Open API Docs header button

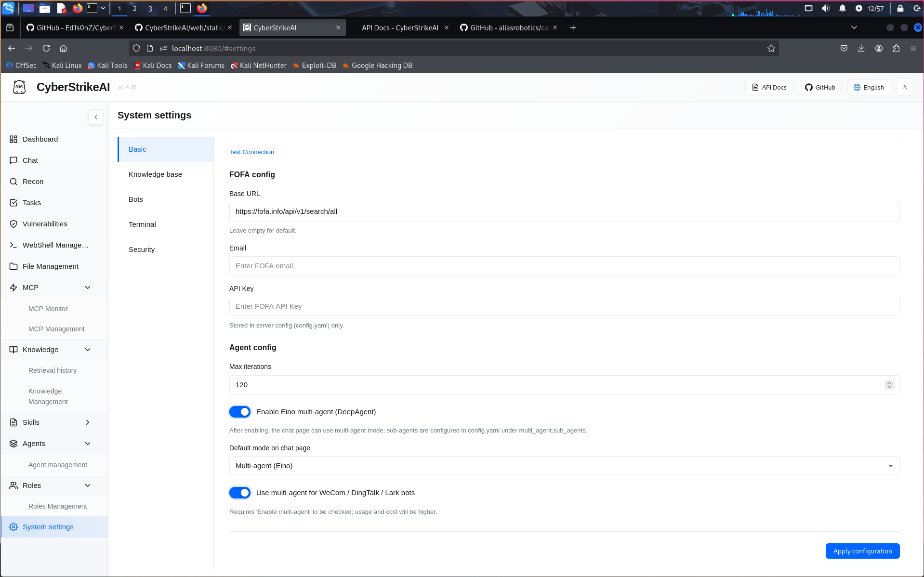[x=769, y=87]
